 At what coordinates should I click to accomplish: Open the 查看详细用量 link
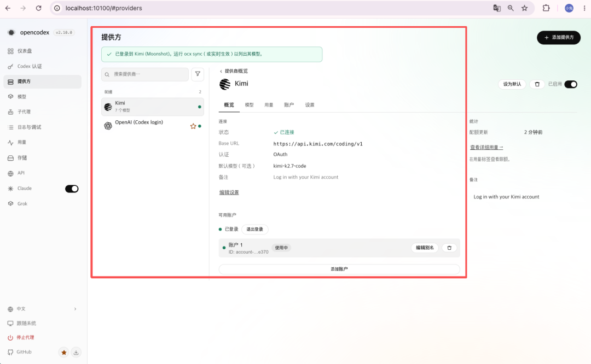pyautogui.click(x=486, y=147)
